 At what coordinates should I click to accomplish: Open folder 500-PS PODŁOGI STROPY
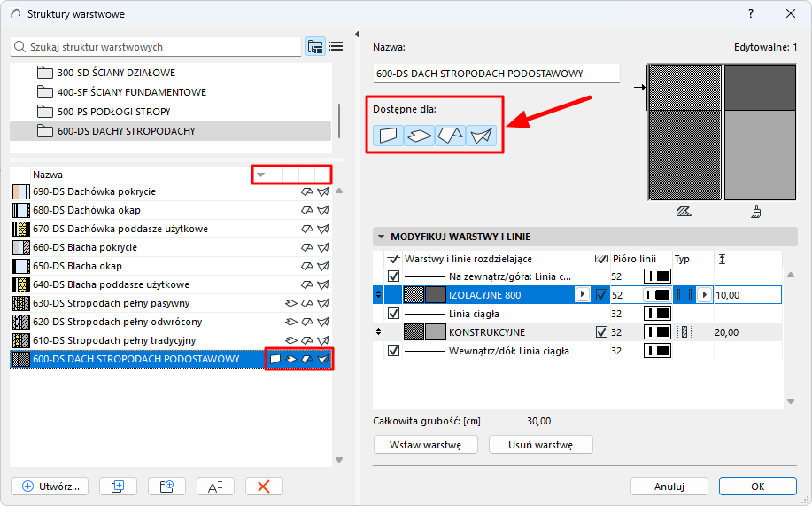[104, 112]
